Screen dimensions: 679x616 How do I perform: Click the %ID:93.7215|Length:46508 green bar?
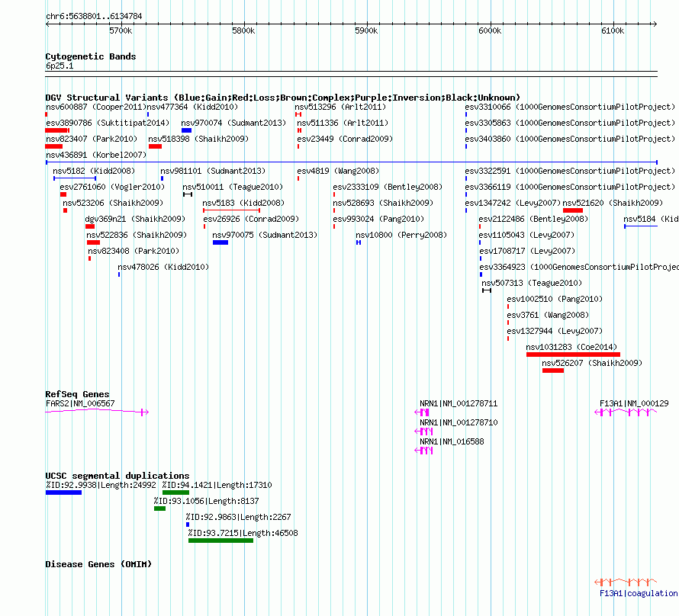tap(220, 541)
